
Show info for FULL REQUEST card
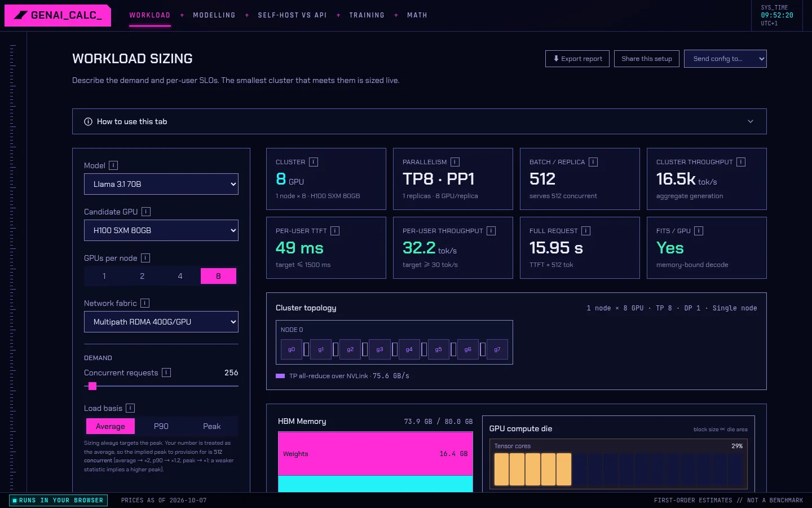click(586, 231)
